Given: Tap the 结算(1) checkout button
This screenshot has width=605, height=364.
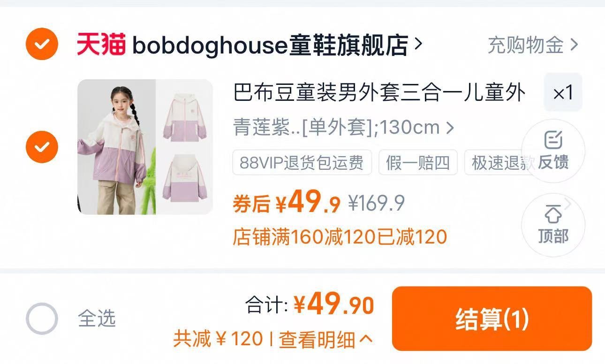Looking at the screenshot, I should pyautogui.click(x=492, y=318).
